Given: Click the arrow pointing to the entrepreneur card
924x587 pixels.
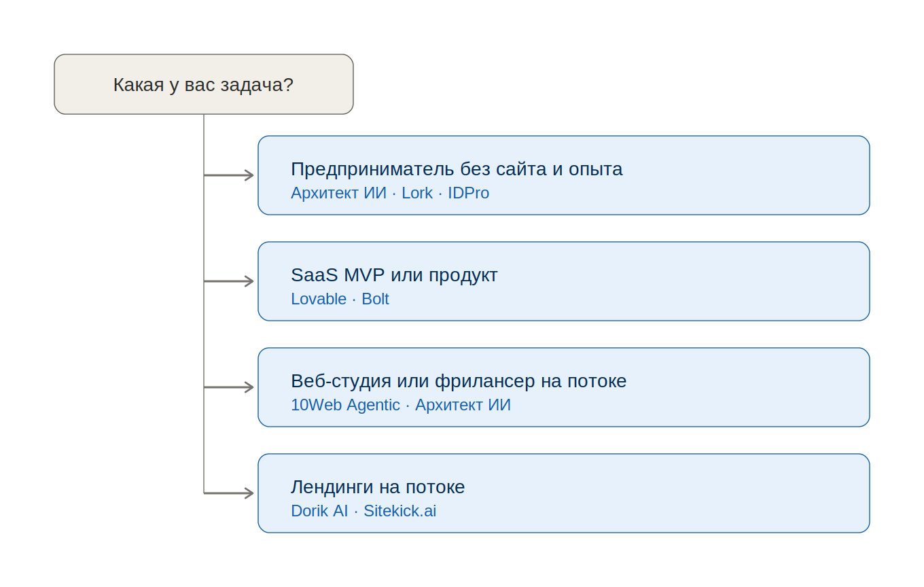Looking at the screenshot, I should tap(229, 175).
